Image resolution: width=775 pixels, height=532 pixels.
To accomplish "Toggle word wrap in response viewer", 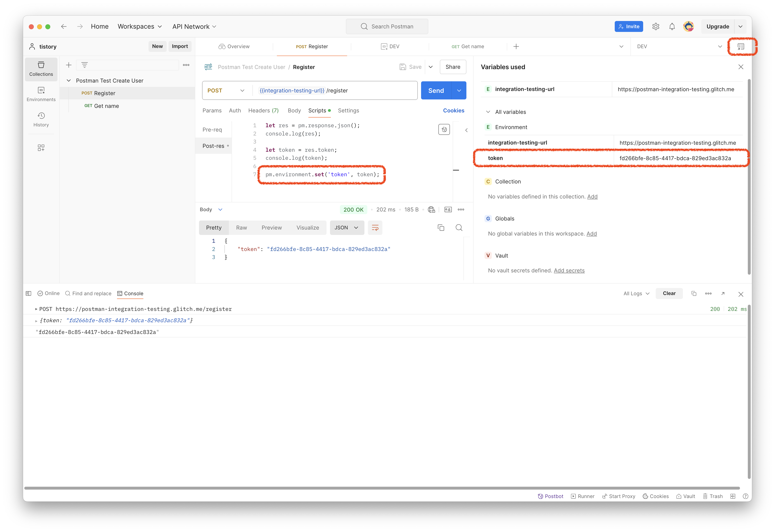I will (375, 228).
